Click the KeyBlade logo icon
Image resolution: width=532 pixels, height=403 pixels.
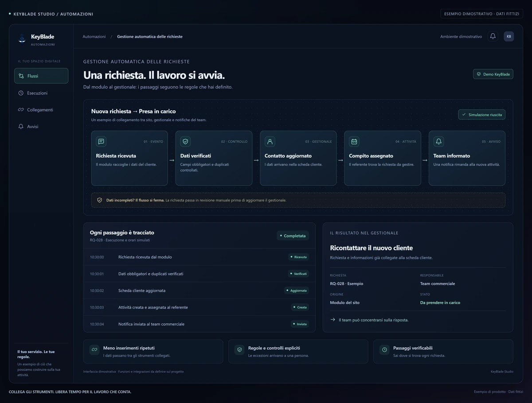(22, 39)
